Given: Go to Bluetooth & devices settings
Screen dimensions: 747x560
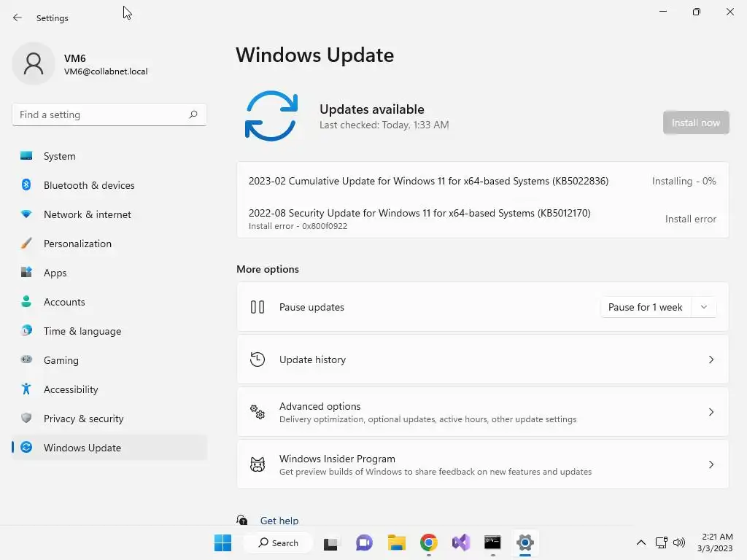Looking at the screenshot, I should coord(109,185).
